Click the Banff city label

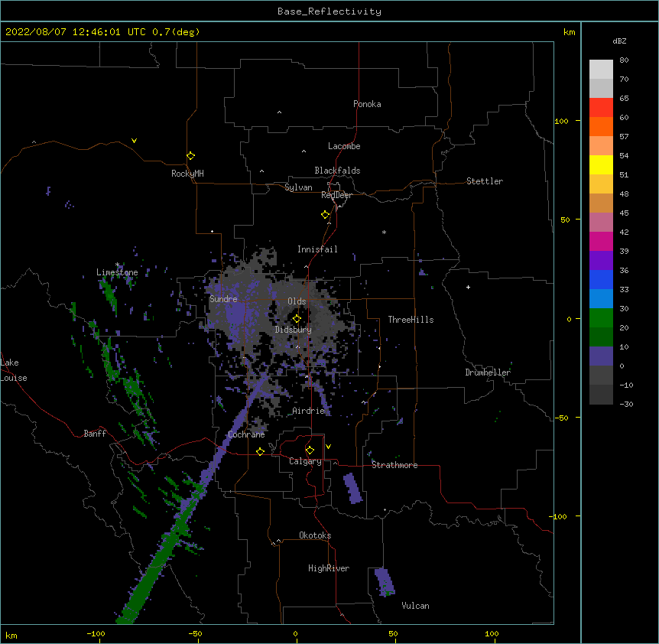point(95,434)
